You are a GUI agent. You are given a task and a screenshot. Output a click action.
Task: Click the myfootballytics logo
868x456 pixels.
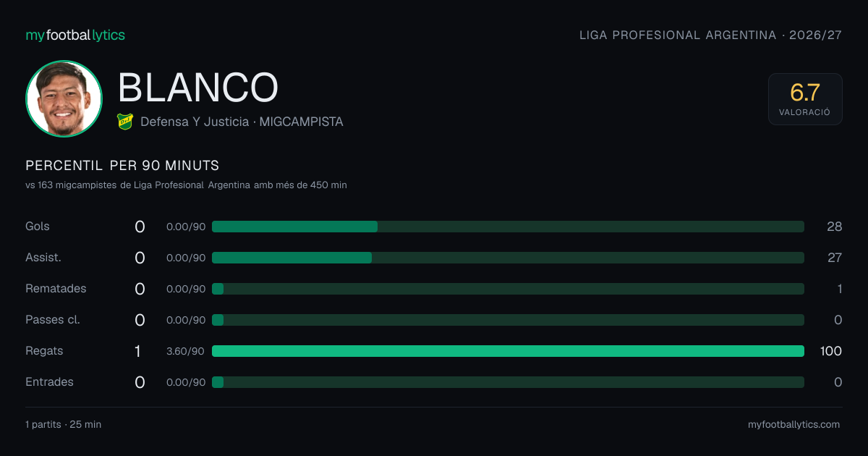click(x=75, y=35)
